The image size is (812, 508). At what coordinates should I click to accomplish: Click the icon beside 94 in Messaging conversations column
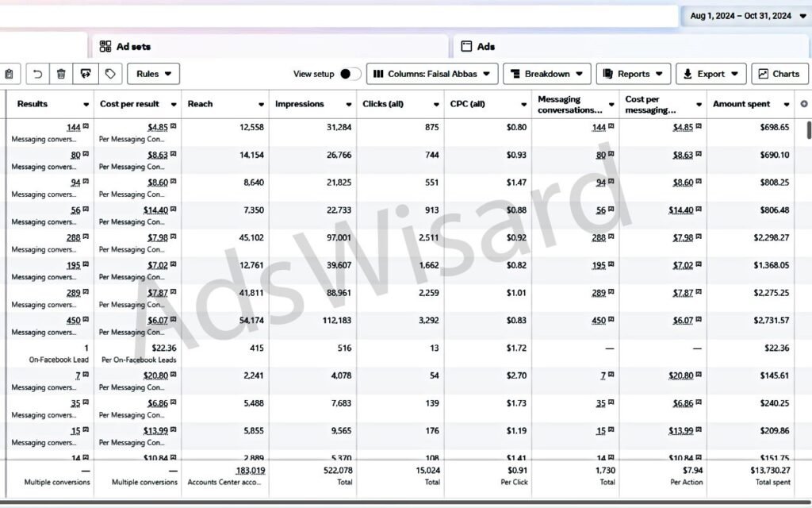click(x=611, y=181)
